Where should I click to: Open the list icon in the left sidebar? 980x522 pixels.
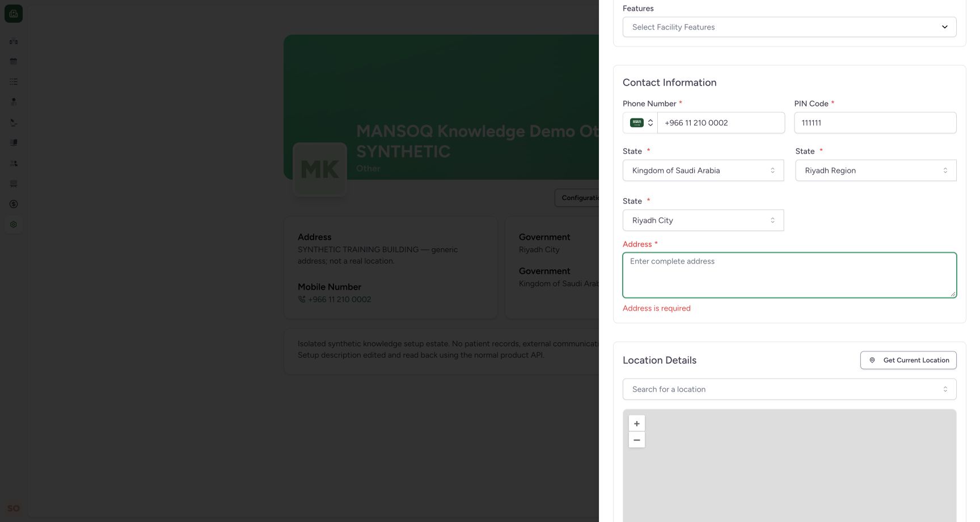click(x=14, y=82)
